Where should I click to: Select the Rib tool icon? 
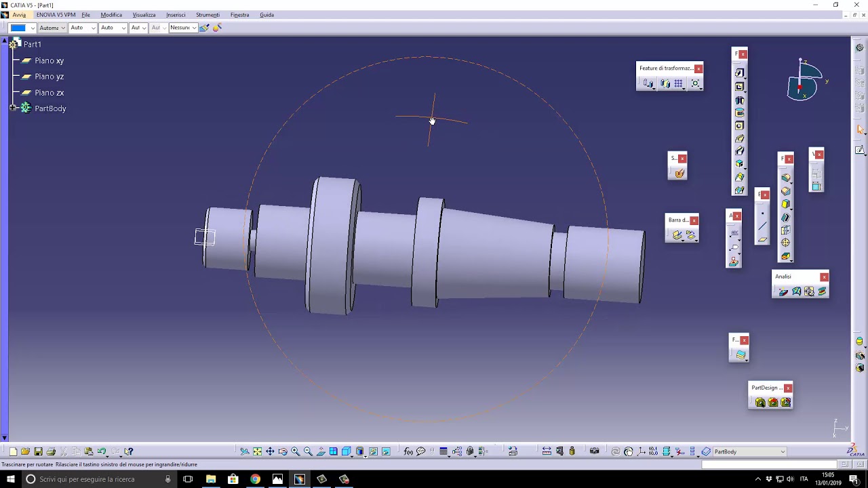tap(740, 138)
